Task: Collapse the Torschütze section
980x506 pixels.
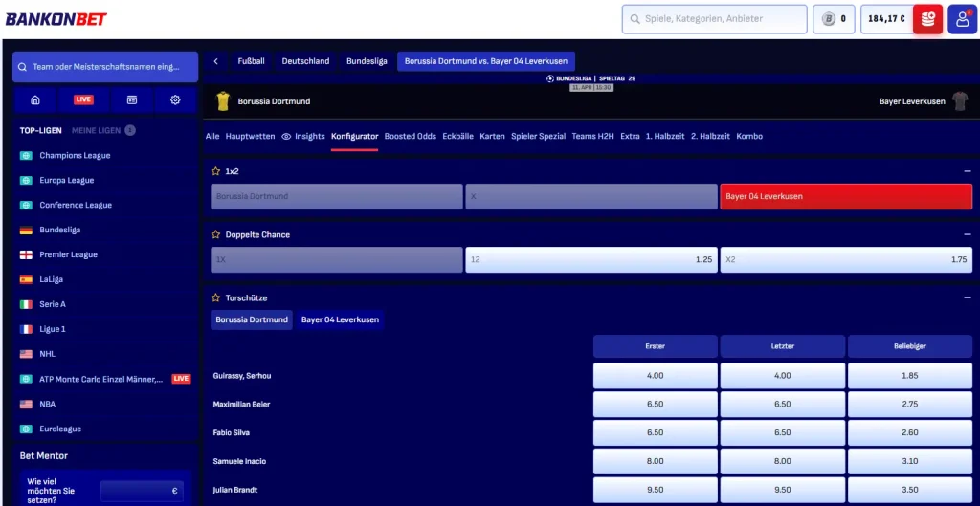Action: point(968,298)
